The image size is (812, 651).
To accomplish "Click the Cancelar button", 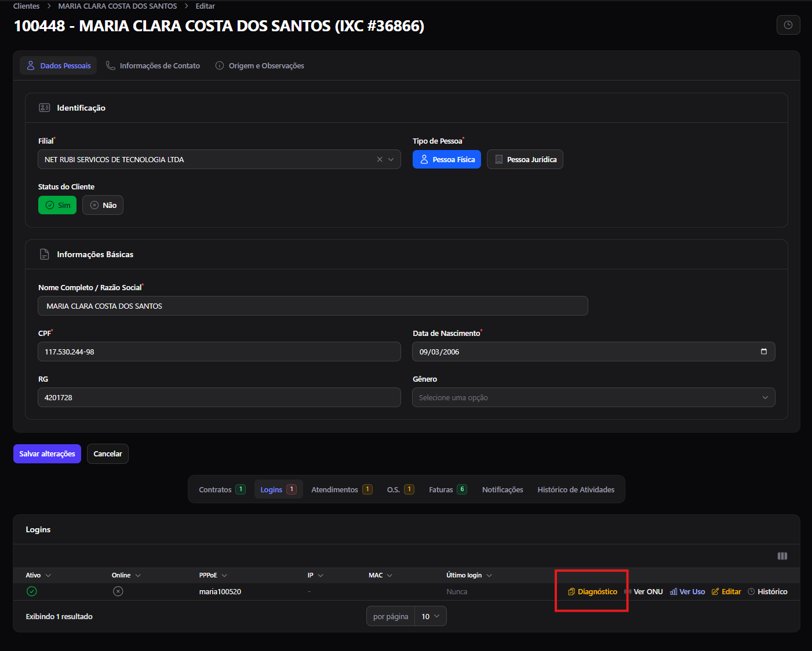I will [x=108, y=453].
